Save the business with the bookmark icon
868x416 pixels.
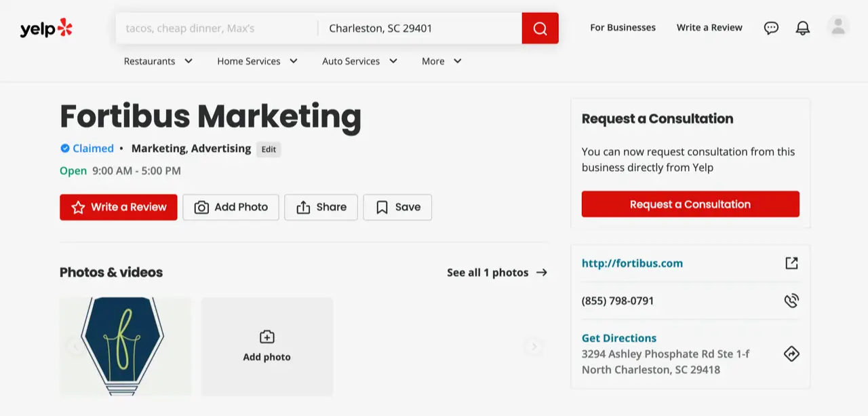pyautogui.click(x=381, y=207)
